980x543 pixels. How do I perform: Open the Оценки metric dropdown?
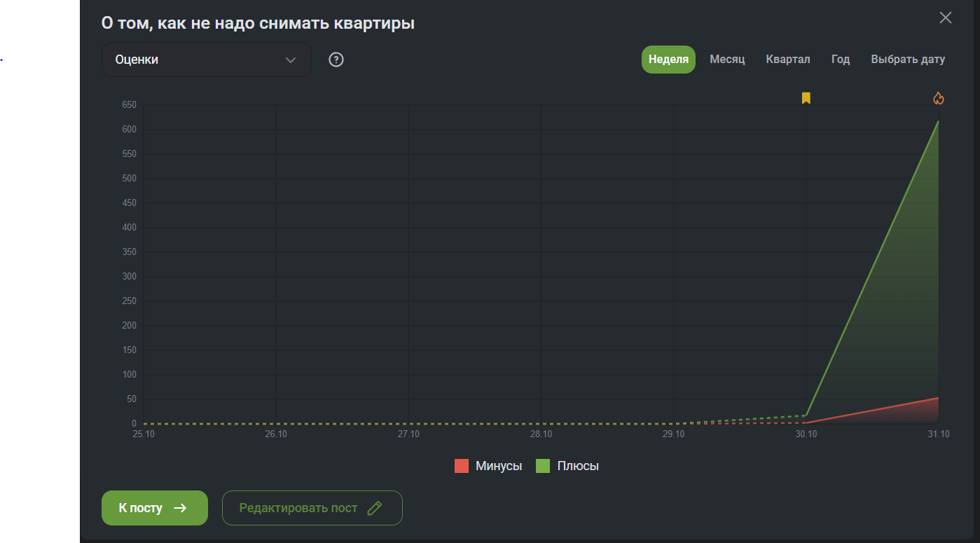click(206, 60)
